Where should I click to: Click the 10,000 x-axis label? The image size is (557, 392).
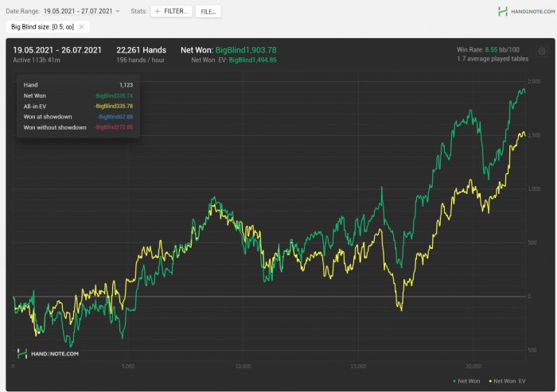(x=243, y=366)
